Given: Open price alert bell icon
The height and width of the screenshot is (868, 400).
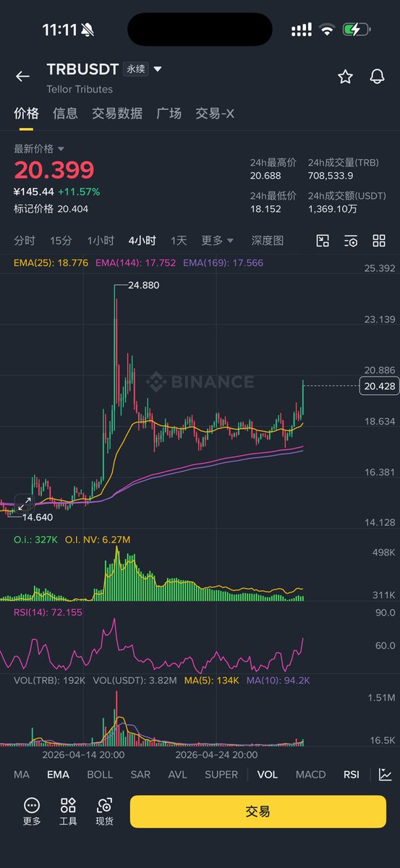Looking at the screenshot, I should pyautogui.click(x=377, y=77).
